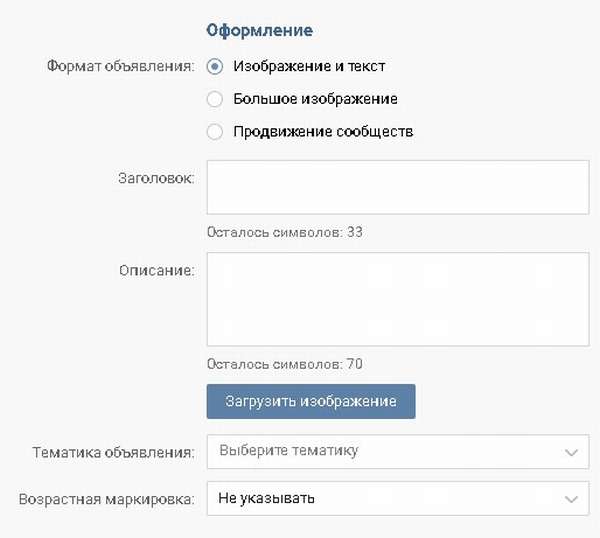The height and width of the screenshot is (538, 600).
Task: Focus the Заголовок text field
Action: pos(397,186)
